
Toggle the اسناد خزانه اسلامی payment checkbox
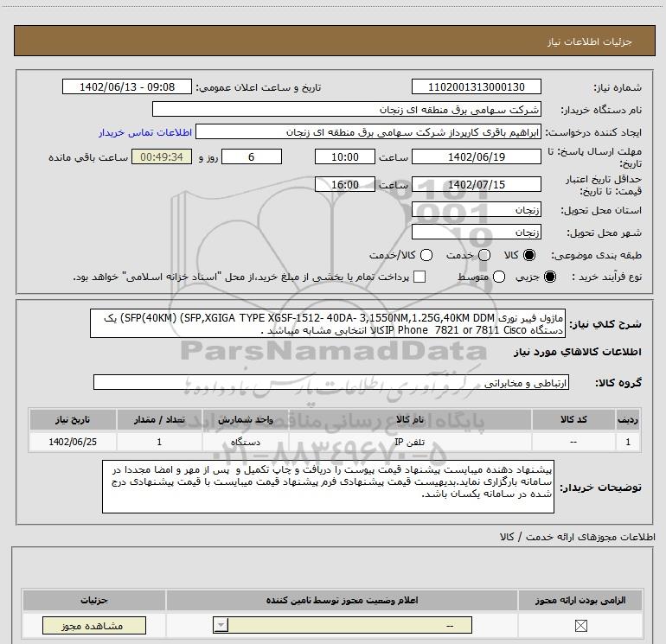click(x=419, y=277)
